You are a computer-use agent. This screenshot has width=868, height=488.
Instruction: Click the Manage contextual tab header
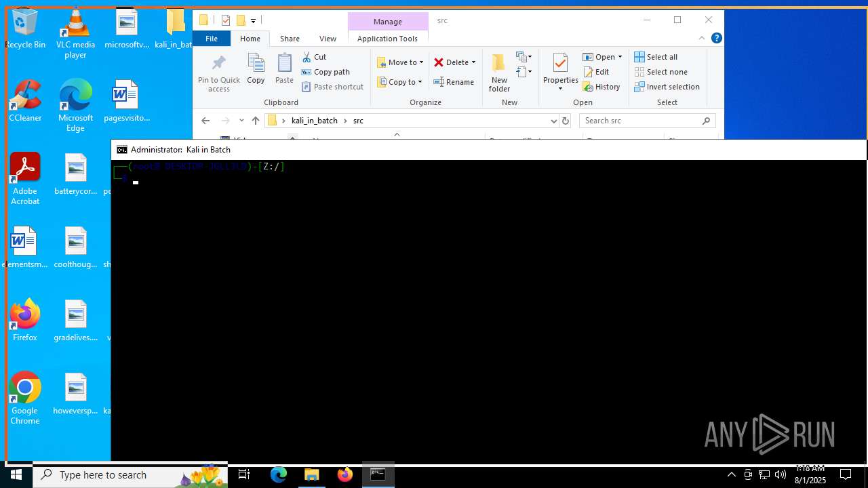pyautogui.click(x=388, y=22)
